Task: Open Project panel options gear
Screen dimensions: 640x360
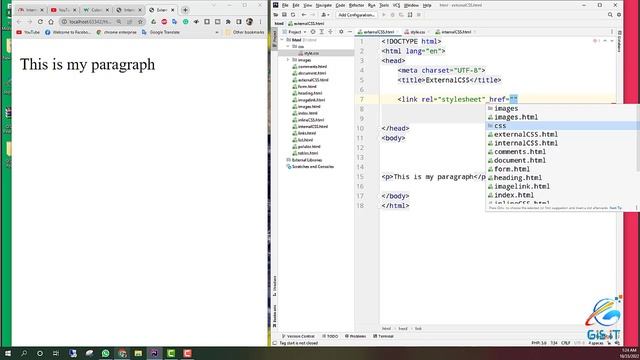Action: [341, 32]
